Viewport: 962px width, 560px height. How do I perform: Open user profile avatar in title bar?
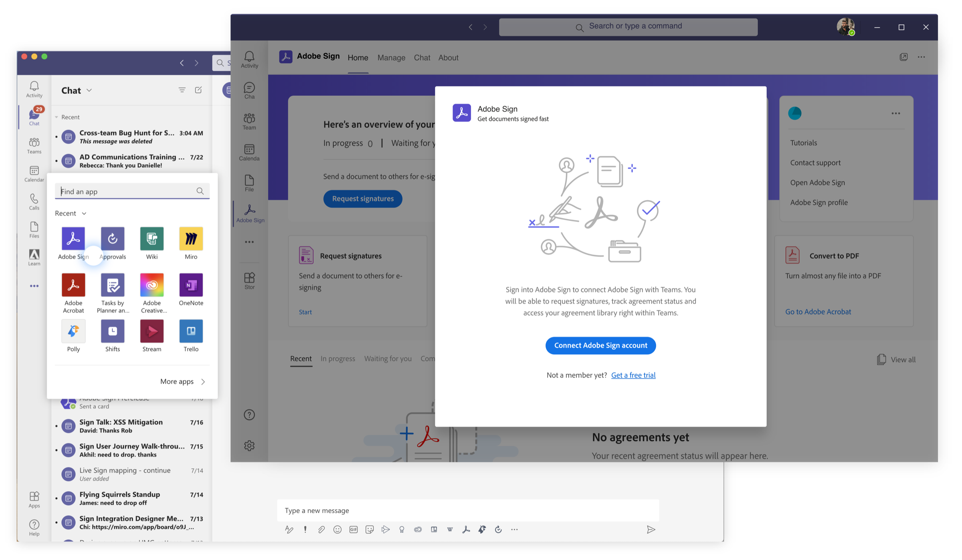846,27
